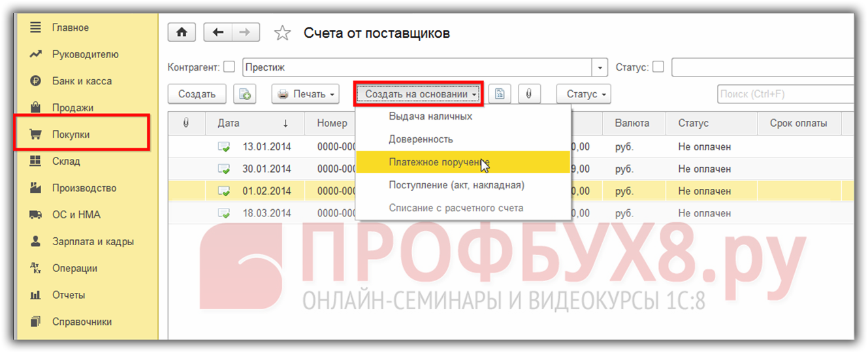Open the Статус dropdown button in toolbar
This screenshot has height=353, width=868.
(x=583, y=94)
